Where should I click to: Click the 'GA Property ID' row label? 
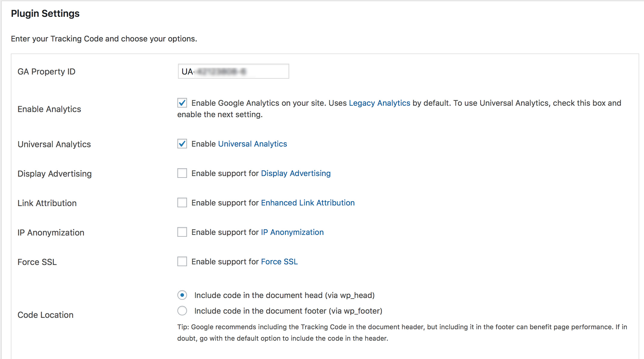[47, 71]
